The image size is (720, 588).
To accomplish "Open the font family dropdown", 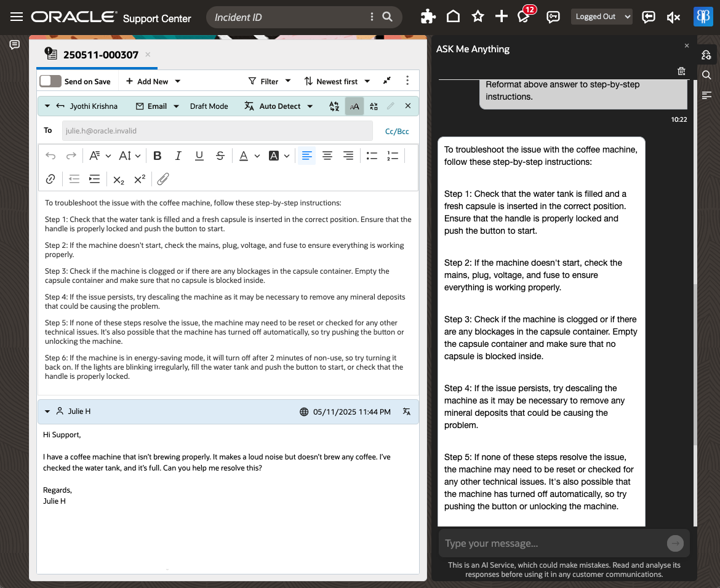I will (100, 156).
